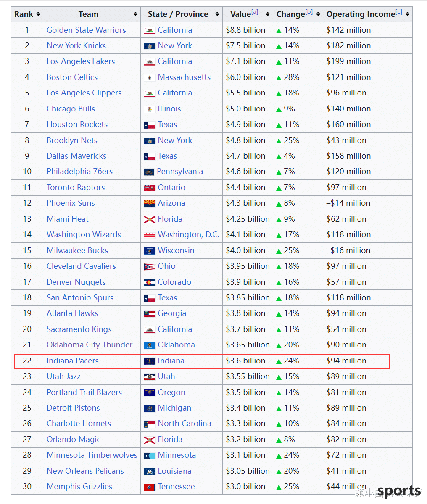Click the Washington, D.C. flag icon

pos(150,235)
